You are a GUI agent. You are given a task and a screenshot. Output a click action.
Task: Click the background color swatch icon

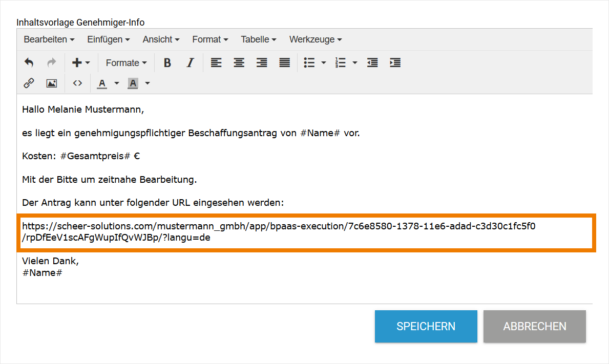(x=133, y=83)
